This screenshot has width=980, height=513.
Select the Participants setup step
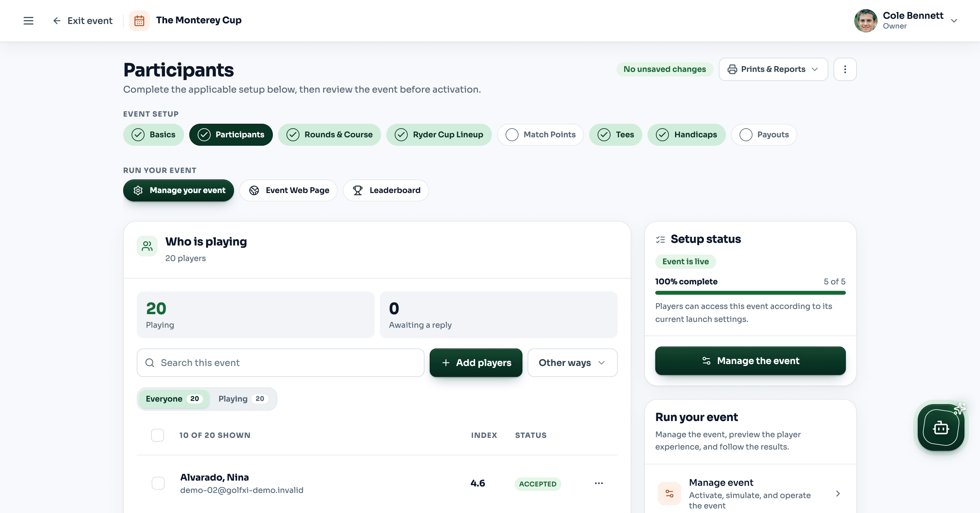click(x=231, y=135)
